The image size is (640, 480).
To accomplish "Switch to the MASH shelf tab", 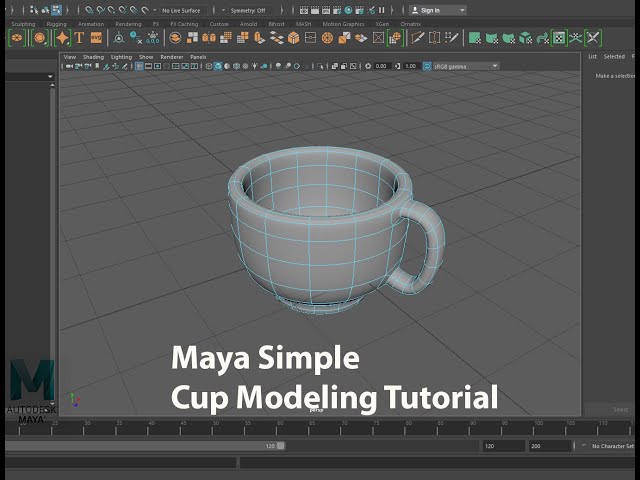I will click(x=303, y=24).
